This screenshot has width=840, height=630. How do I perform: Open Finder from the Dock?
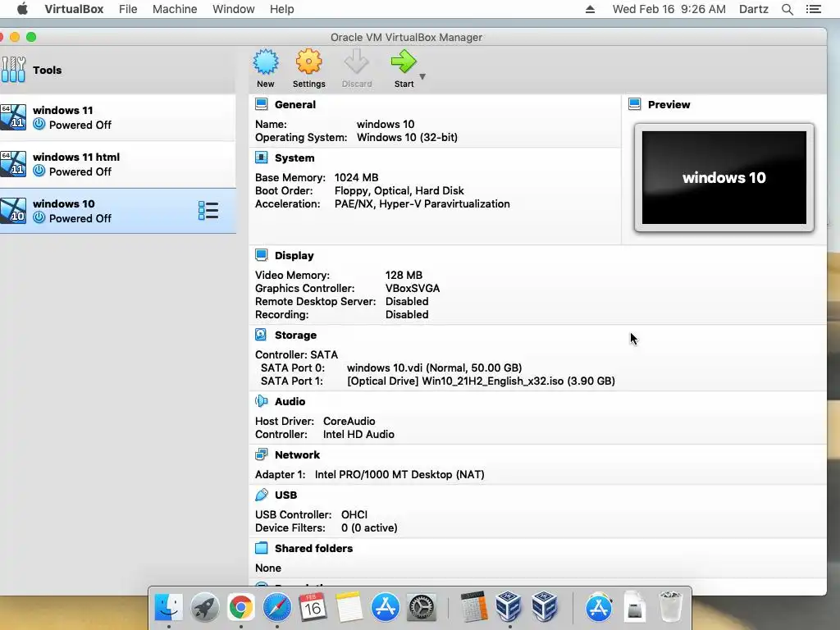[169, 607]
